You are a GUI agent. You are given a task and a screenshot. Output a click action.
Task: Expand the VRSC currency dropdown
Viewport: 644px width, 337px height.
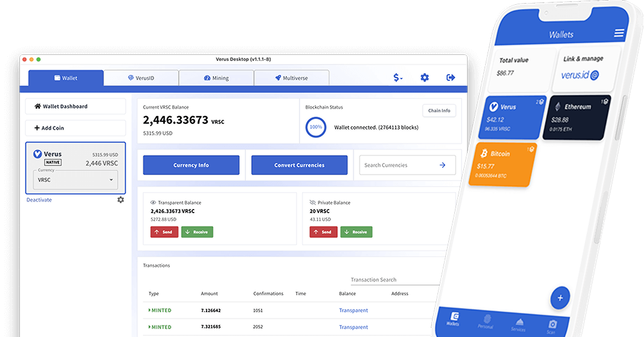[x=76, y=180]
